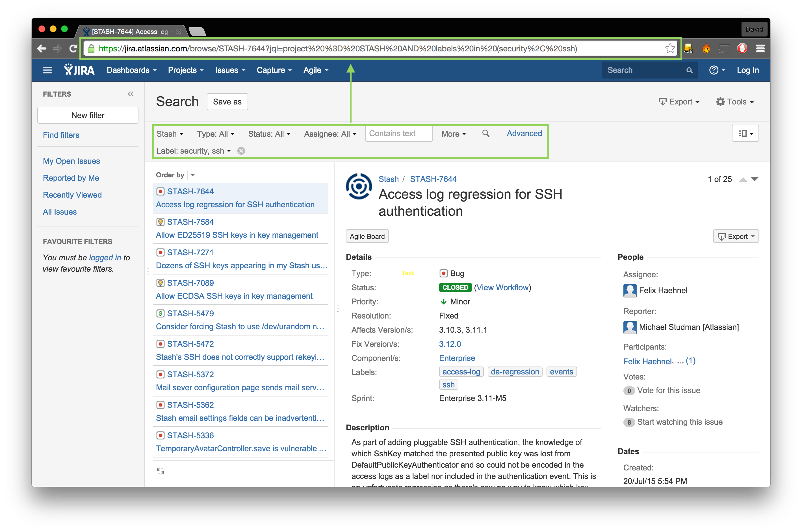Go to next issue with down arrow
802x532 pixels.
tap(755, 179)
